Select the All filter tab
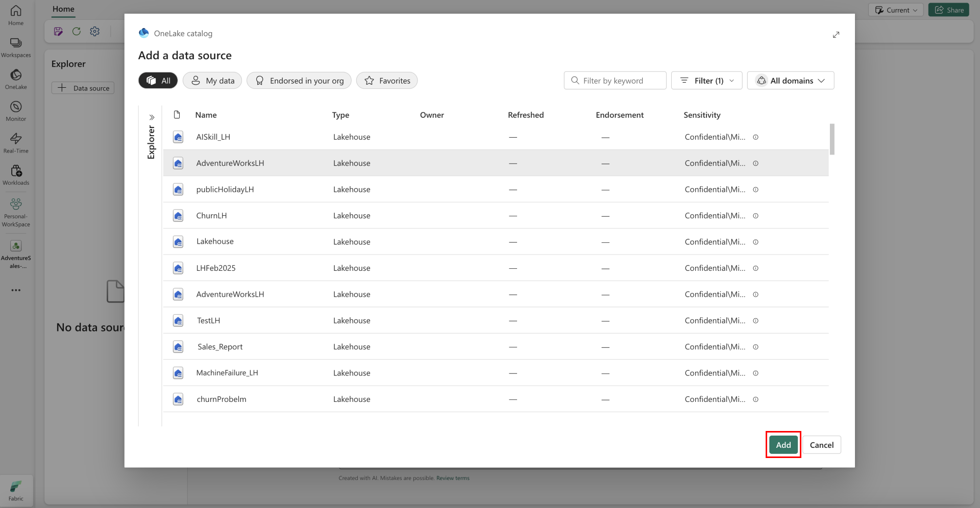The image size is (980, 508). 158,81
